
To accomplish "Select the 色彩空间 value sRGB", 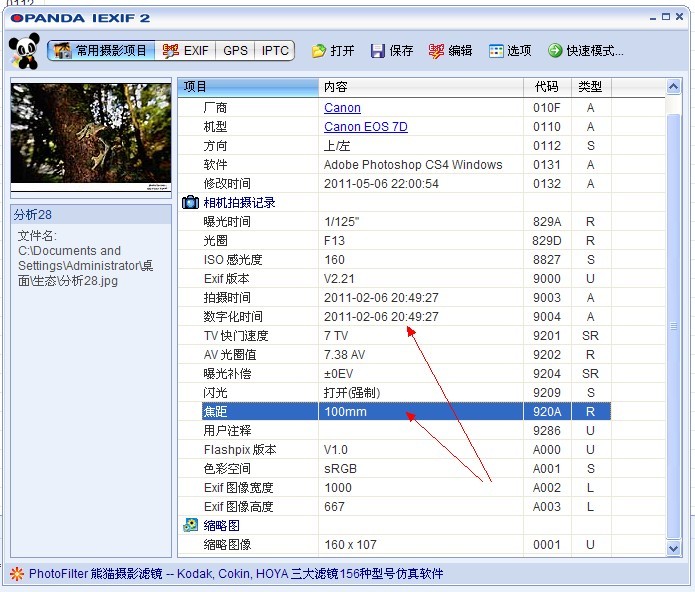I will (x=340, y=469).
